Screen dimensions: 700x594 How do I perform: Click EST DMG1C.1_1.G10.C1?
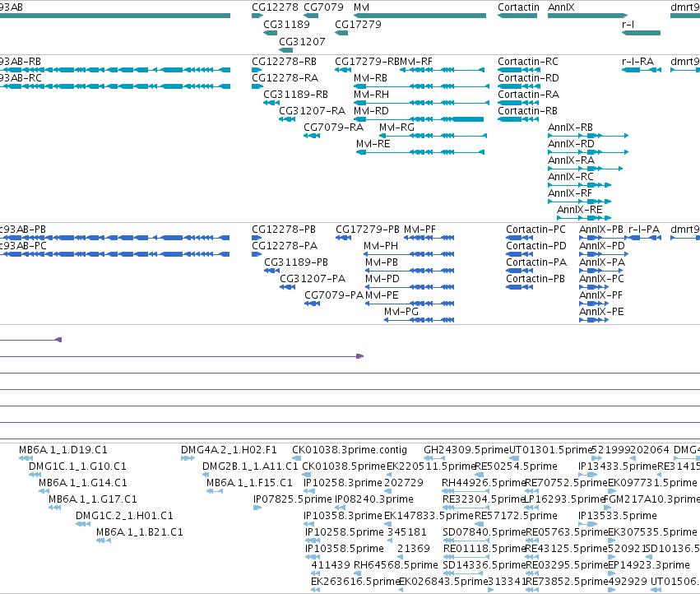(x=77, y=466)
